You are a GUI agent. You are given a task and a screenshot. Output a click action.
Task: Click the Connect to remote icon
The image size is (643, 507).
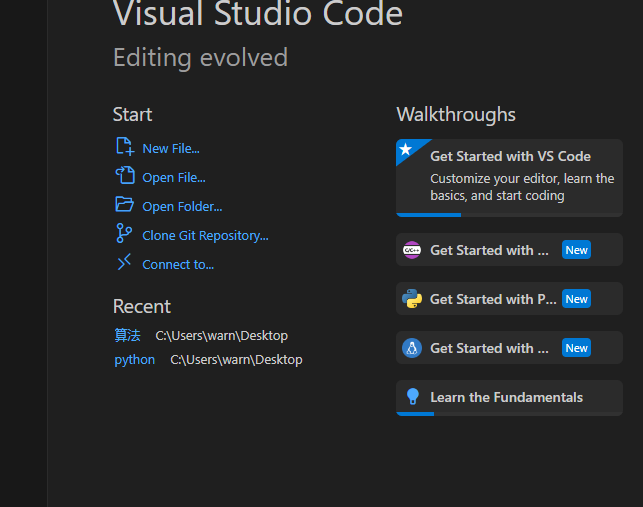tap(124, 262)
